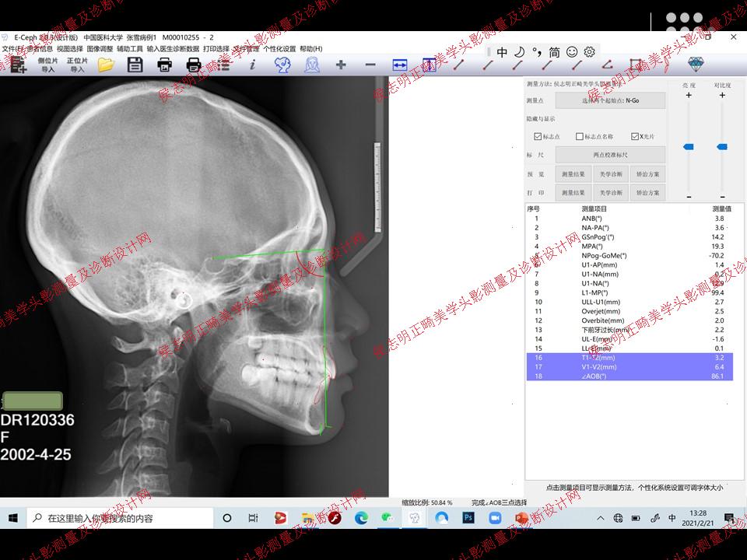Screen dimensions: 747x560
Task: Import a lateral film via 侧位片导入
Action: pos(47,65)
